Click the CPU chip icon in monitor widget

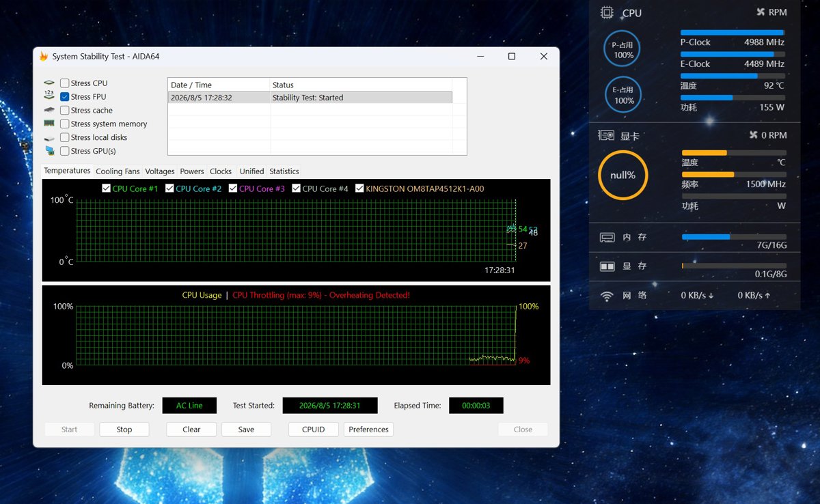pyautogui.click(x=606, y=12)
